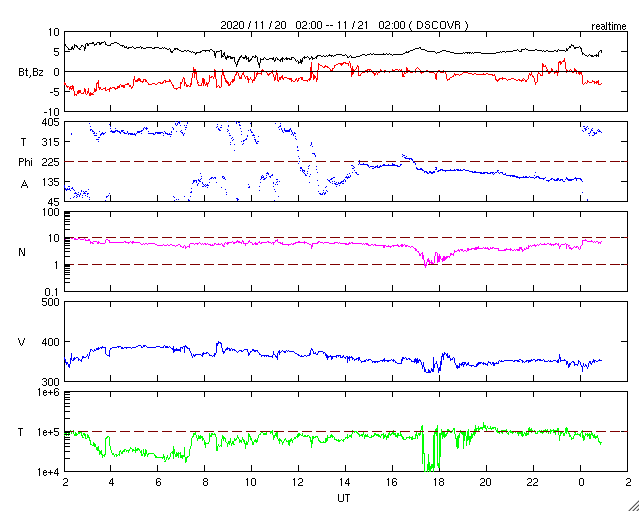Screen dimensions: 640x512
Task: Click the "UT" x-axis label
Action: click(x=344, y=498)
